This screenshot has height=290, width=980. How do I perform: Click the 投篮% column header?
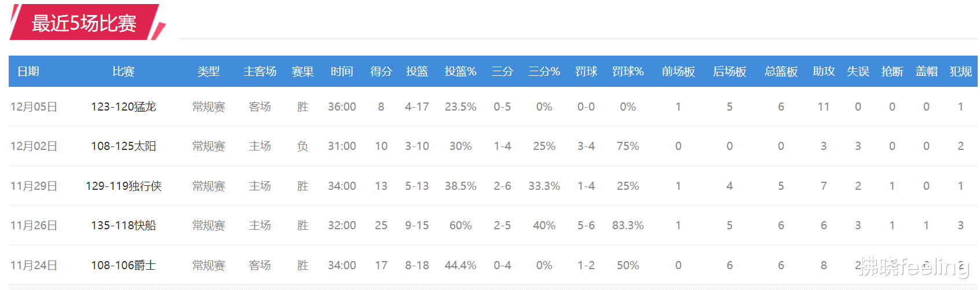pyautogui.click(x=460, y=71)
